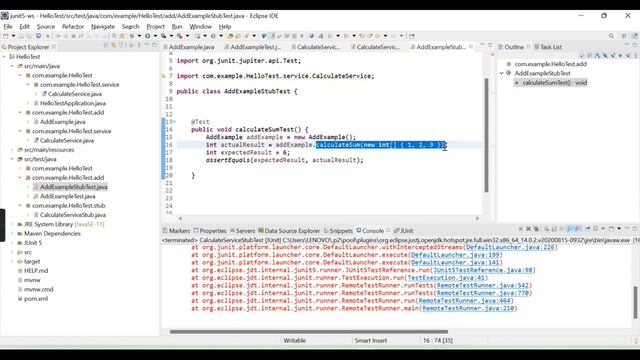This screenshot has width=640, height=360.
Task: Select CalculateServiceStub.java in Project Explorer
Action: pos(73,215)
